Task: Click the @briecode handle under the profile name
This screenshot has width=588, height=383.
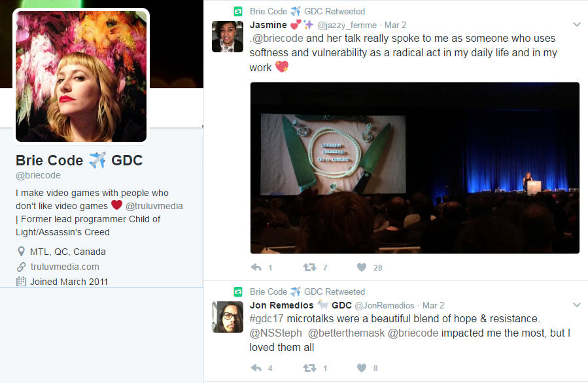Action: click(38, 175)
